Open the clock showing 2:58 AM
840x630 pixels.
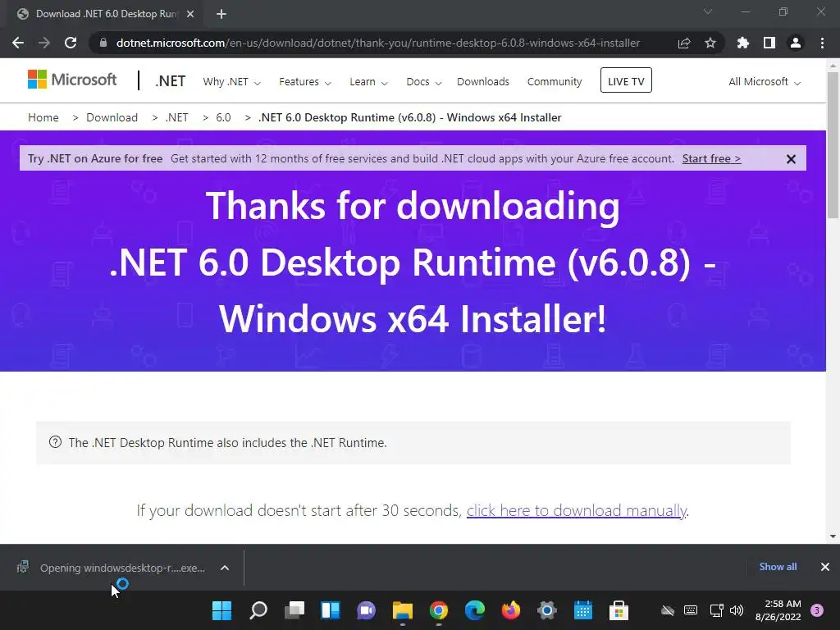[778, 610]
